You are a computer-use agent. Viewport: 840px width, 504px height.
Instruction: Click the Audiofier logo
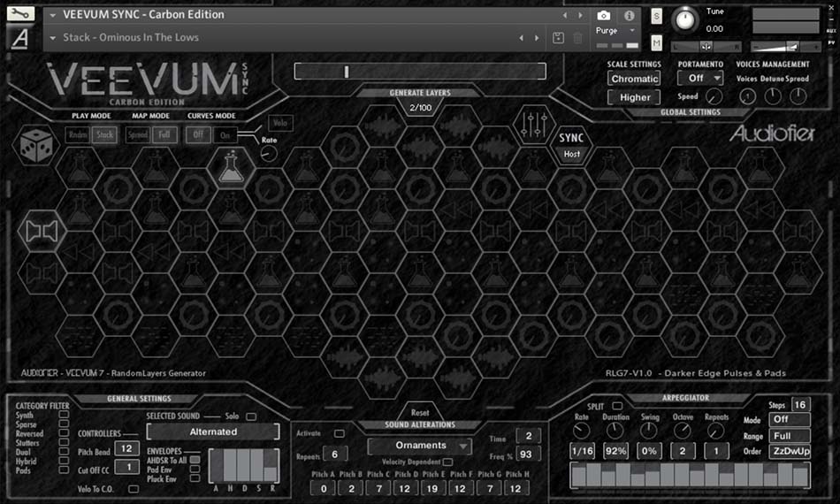(772, 133)
